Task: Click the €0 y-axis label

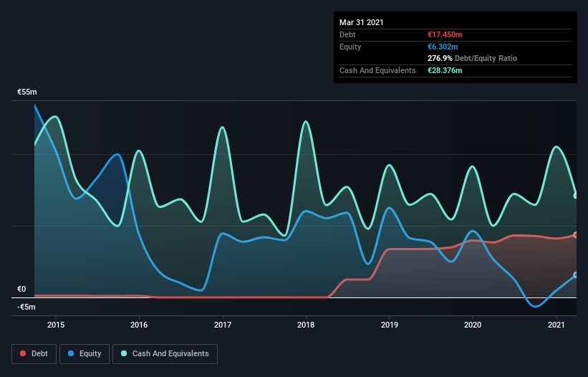Action: tap(21, 289)
